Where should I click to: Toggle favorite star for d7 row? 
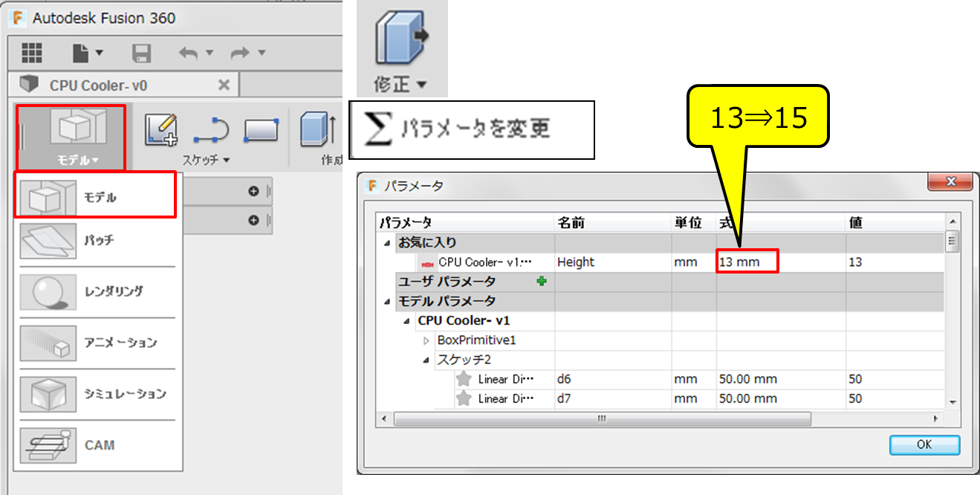point(464,398)
